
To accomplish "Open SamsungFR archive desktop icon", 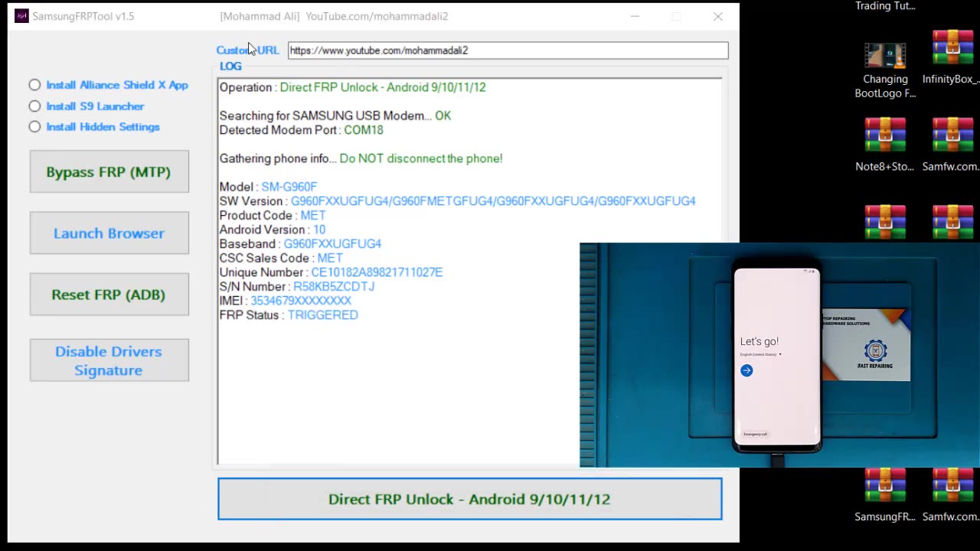I will 885,495.
